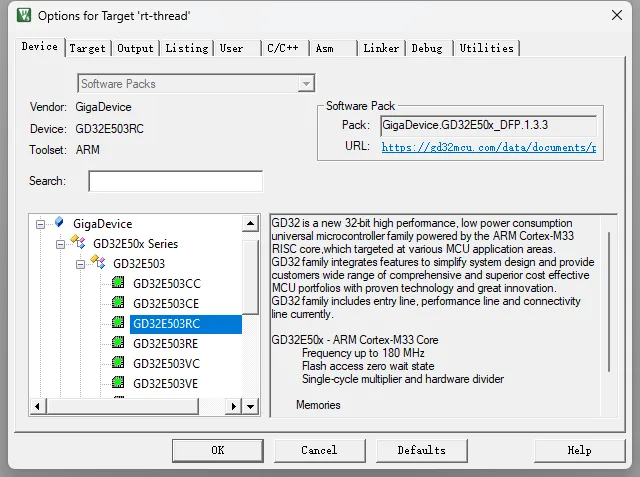This screenshot has width=640, height=477.
Task: Click the GD32E503VE chip icon
Action: 118,382
